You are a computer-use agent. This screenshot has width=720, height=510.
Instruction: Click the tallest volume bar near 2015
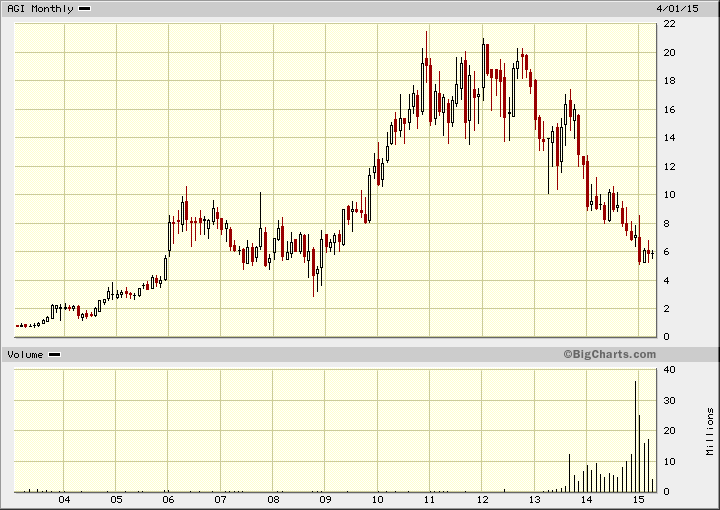[636, 437]
